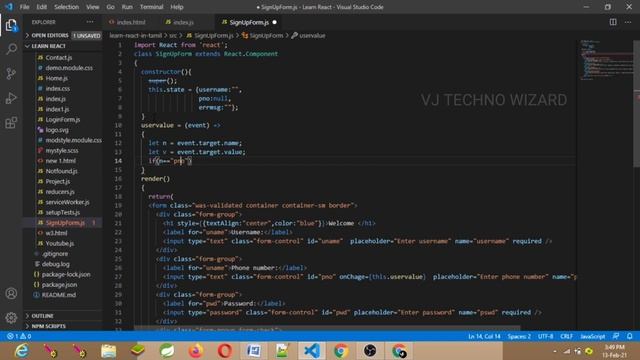Screen dimensions: 640x360
Task: Expand the Open Editors section
Action: click(51, 36)
